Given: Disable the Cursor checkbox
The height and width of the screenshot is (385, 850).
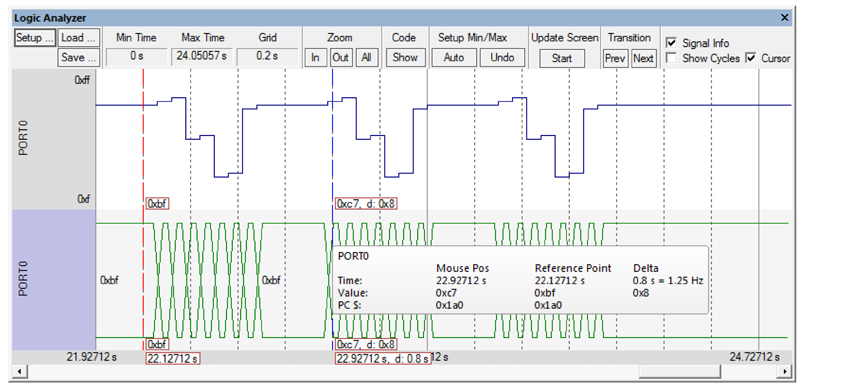Looking at the screenshot, I should tap(751, 58).
